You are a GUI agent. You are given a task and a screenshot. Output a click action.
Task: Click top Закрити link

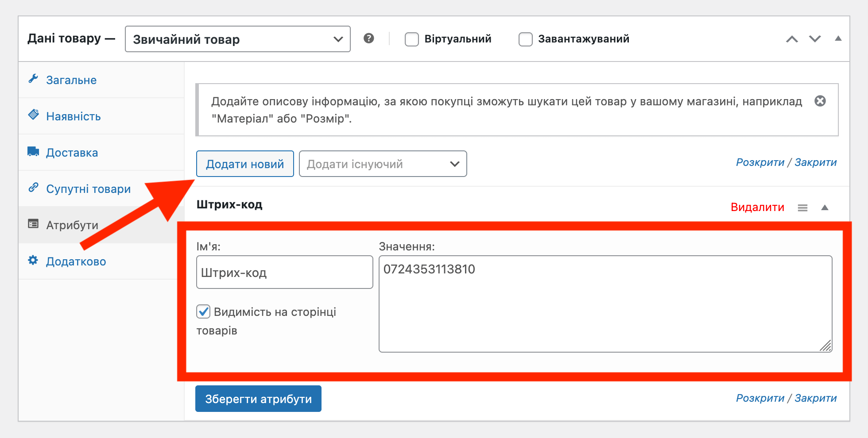point(815,162)
